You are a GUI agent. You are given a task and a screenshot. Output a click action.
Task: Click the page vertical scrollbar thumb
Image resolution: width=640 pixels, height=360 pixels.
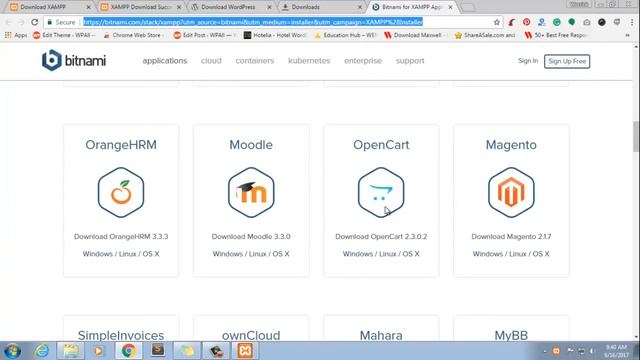[x=636, y=136]
